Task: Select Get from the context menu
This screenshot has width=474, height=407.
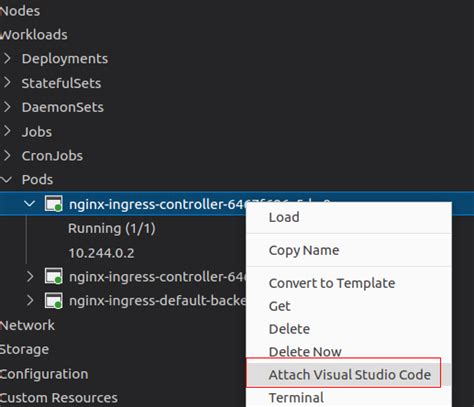Action: tap(349, 306)
